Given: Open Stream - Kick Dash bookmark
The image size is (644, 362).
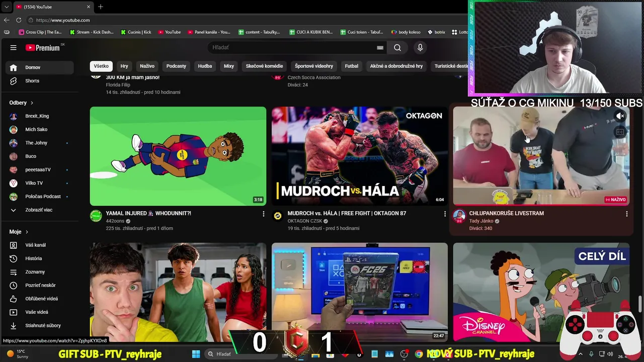Looking at the screenshot, I should point(92,32).
